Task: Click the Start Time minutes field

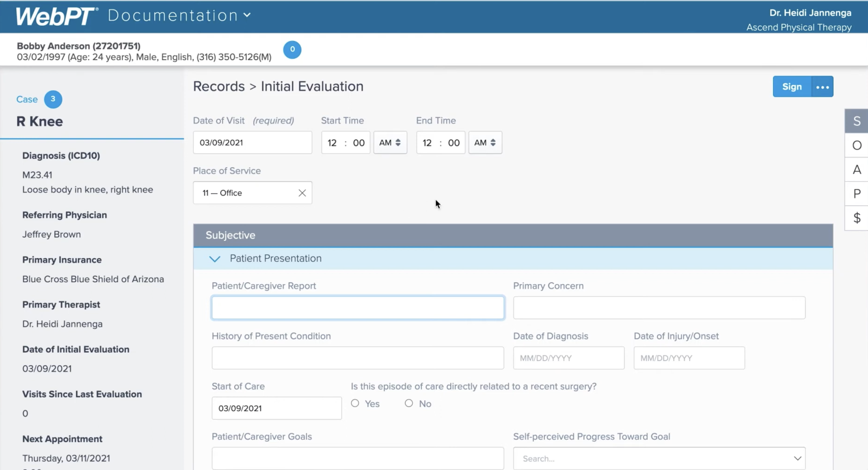Action: (359, 143)
